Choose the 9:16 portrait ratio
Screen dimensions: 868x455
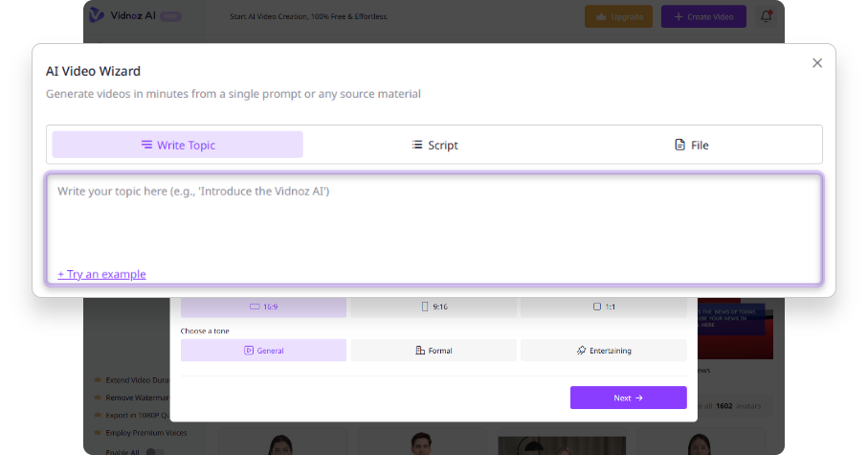(434, 307)
